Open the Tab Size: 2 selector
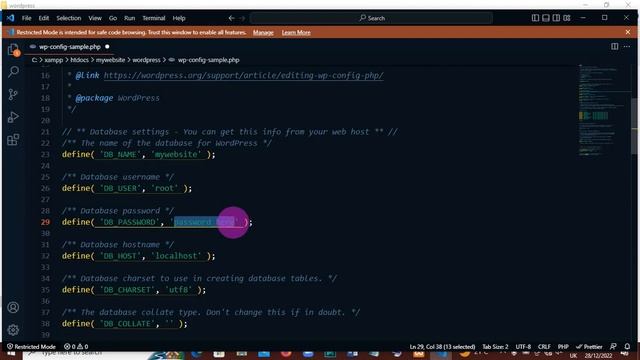The image size is (640, 360). 495,347
